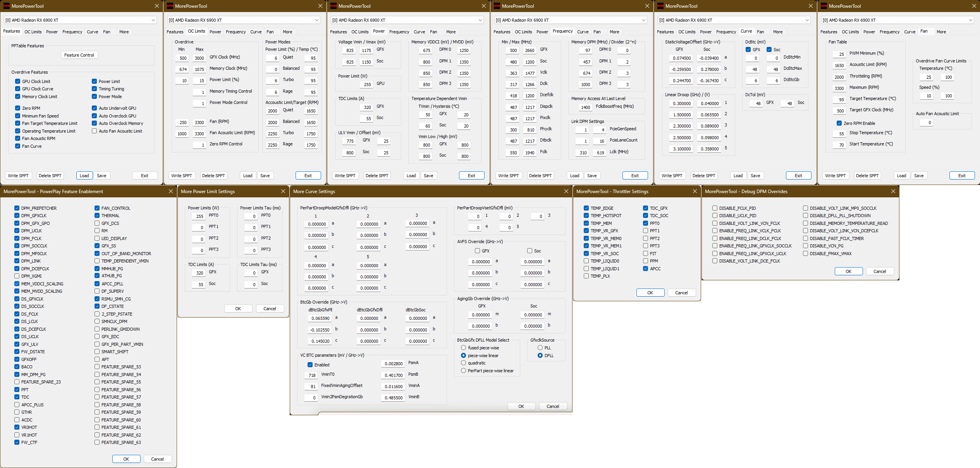
Task: Switch to the More tab in the Power Modes window
Action: point(287,32)
